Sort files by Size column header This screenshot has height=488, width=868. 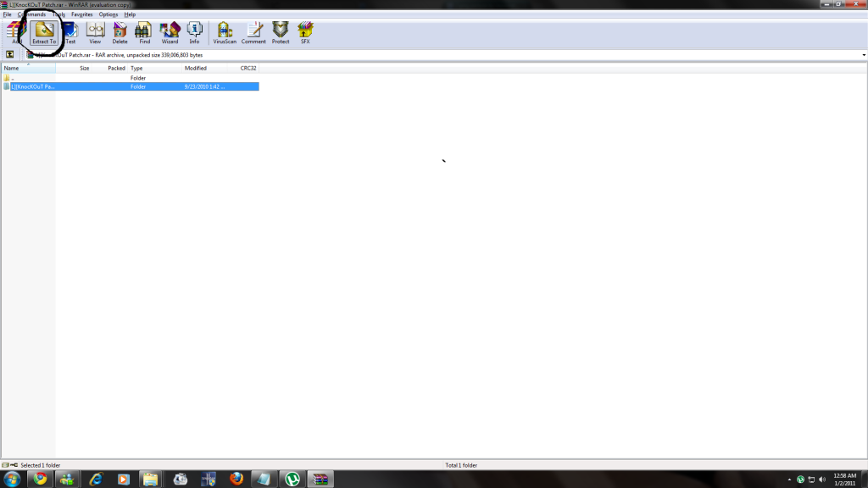(x=84, y=68)
